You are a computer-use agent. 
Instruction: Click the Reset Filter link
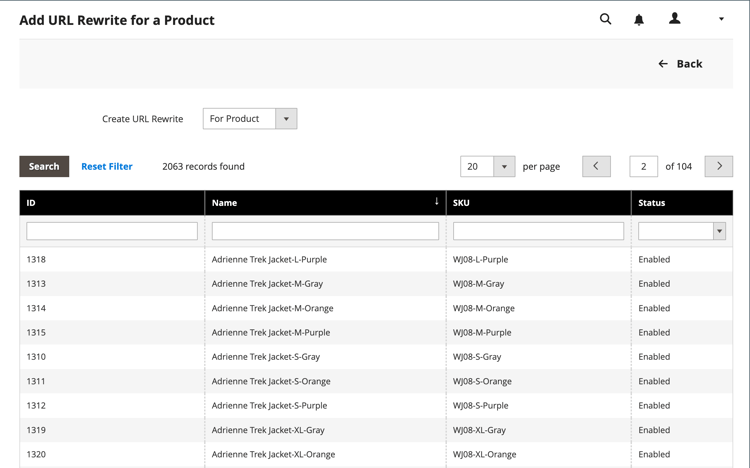click(107, 167)
